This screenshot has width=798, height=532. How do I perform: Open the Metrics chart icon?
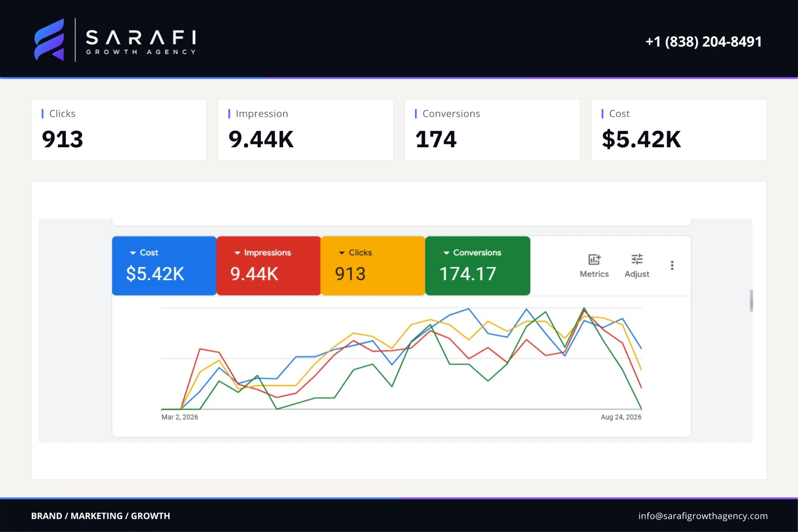click(594, 259)
